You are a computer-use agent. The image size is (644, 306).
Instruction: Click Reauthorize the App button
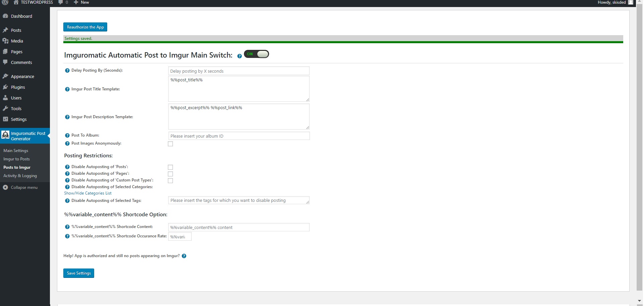pos(85,27)
